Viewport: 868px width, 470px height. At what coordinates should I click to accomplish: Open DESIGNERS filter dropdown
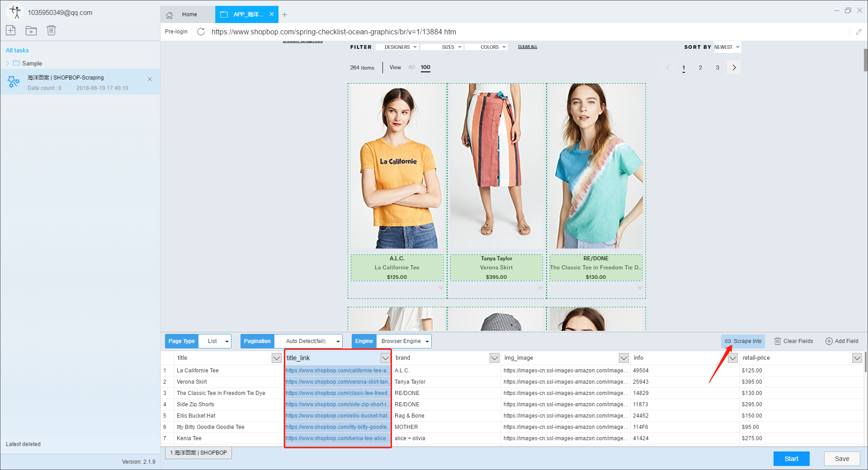(398, 47)
